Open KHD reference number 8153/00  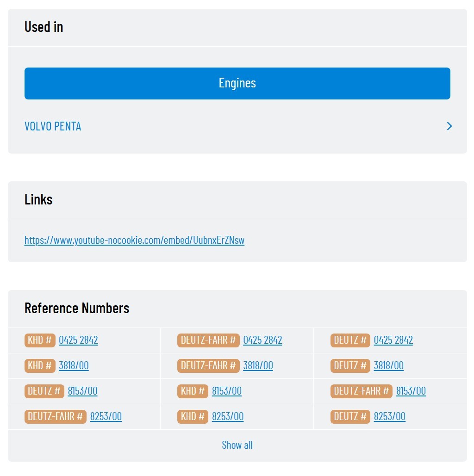point(226,391)
